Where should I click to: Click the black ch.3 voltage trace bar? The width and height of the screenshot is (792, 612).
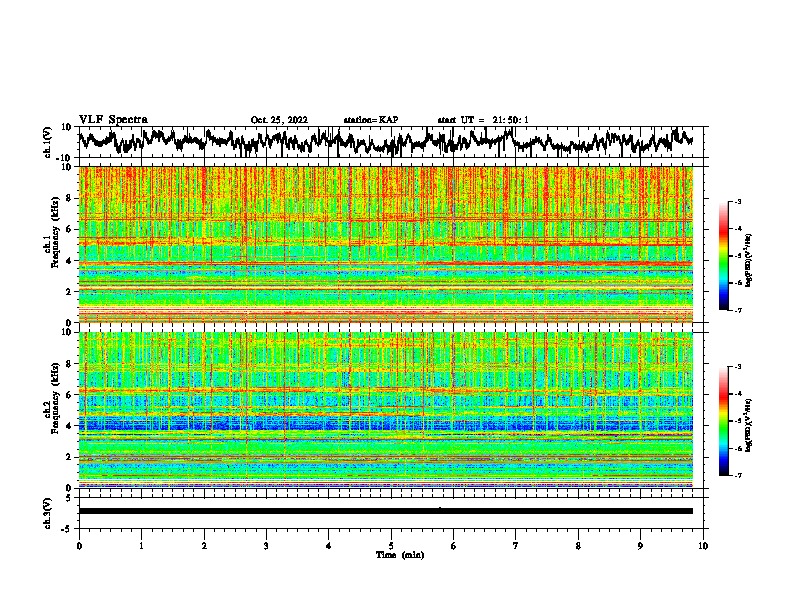click(385, 511)
